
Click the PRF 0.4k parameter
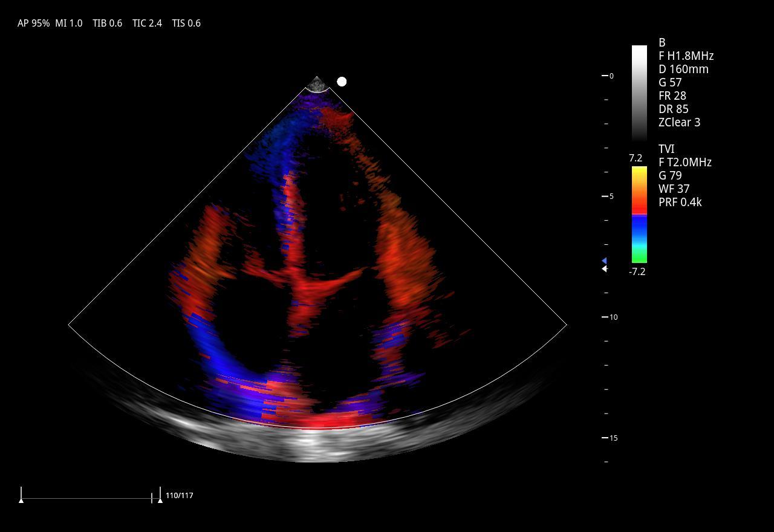(x=680, y=203)
